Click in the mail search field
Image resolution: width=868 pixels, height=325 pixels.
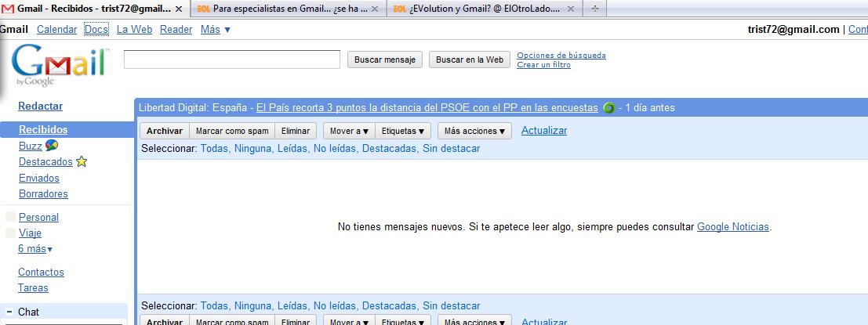[232, 60]
